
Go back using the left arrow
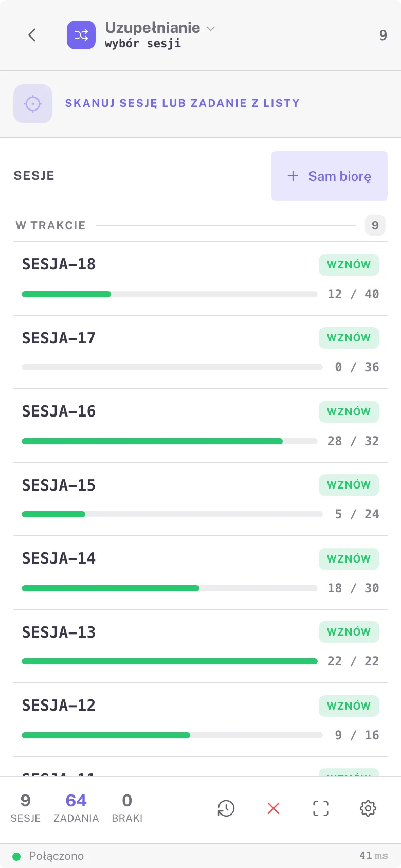point(32,35)
